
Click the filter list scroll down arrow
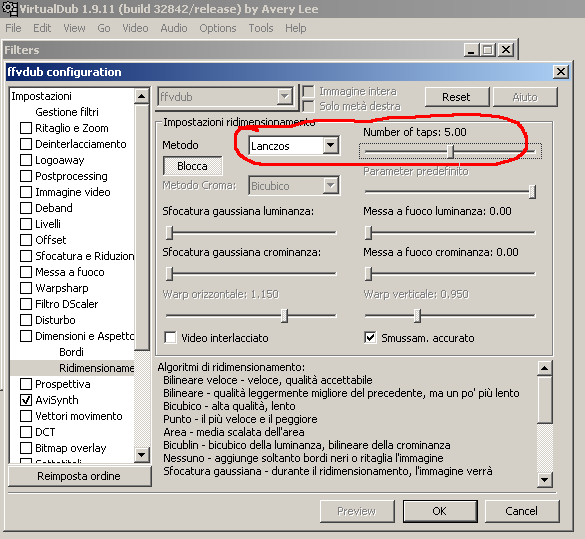[x=141, y=455]
